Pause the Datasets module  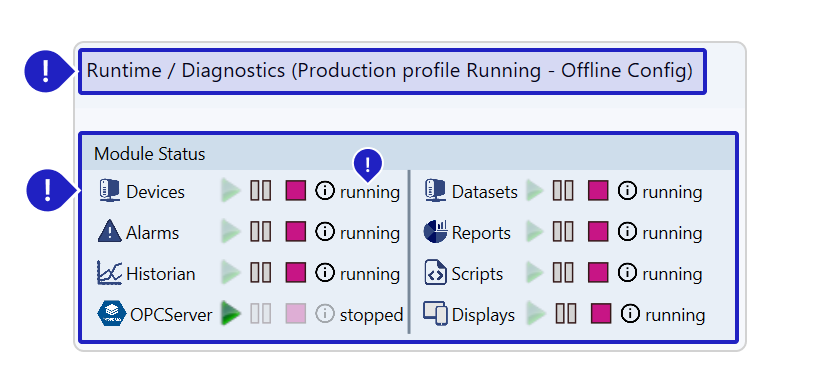pyautogui.click(x=562, y=191)
